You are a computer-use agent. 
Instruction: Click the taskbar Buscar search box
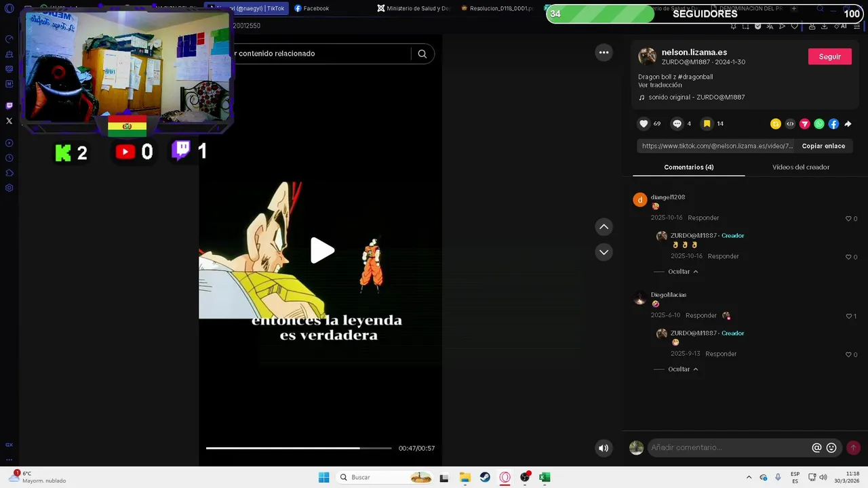pos(386,477)
